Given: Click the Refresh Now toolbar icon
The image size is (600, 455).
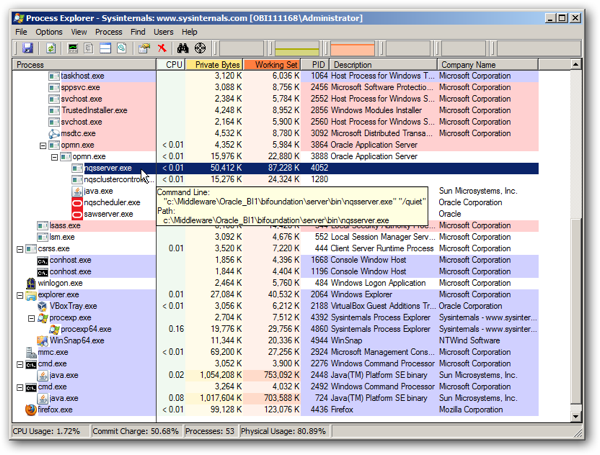Looking at the screenshot, I should pos(51,48).
